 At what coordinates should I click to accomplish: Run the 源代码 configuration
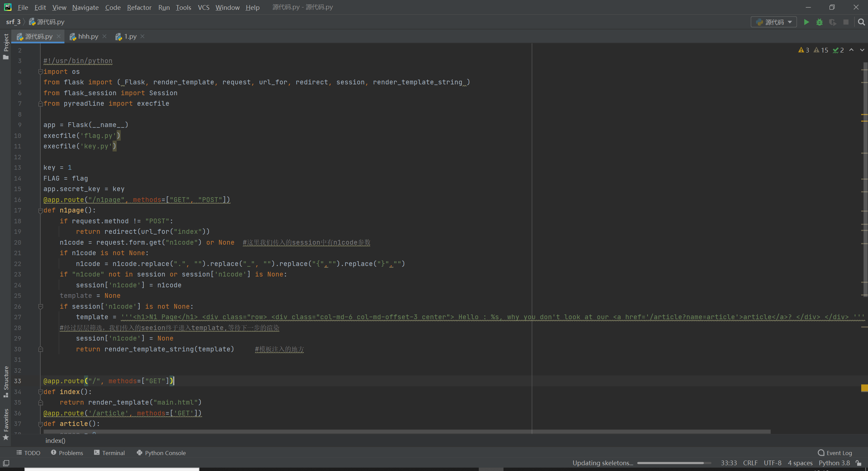[806, 22]
